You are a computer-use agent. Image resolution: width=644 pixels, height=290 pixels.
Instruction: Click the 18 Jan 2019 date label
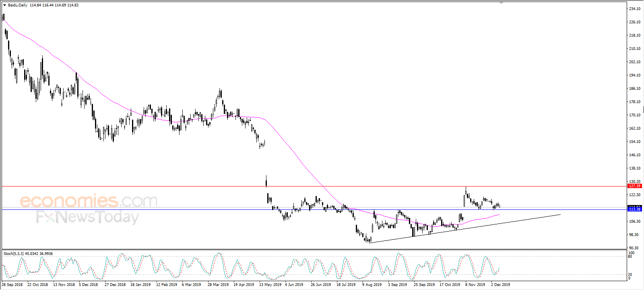[140, 285]
